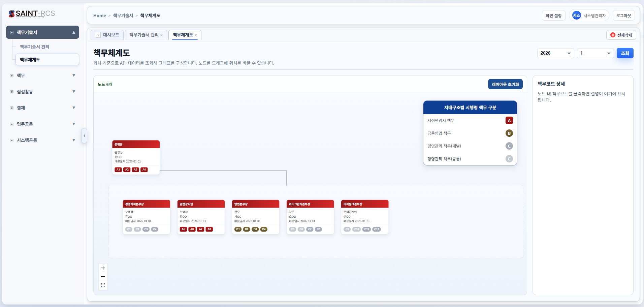Click the A1 code badge in 은행장 node

tap(118, 170)
